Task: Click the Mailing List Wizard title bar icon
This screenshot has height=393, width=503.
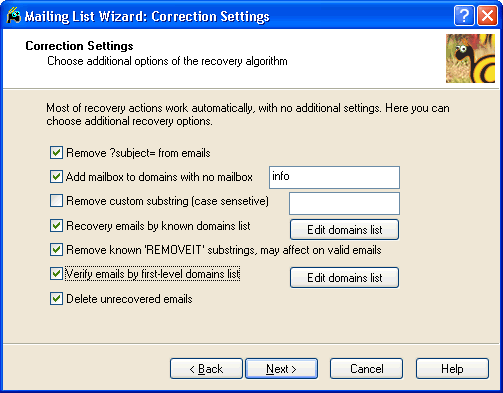Action: pos(14,15)
